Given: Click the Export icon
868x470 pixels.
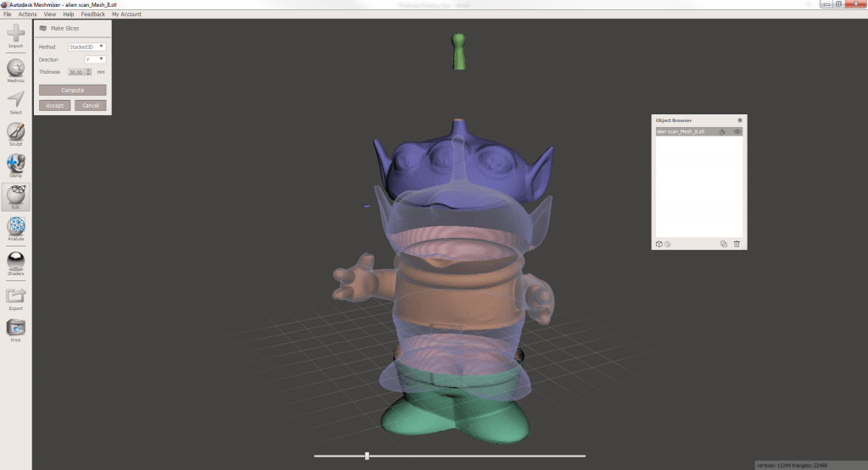Looking at the screenshot, I should [15, 297].
